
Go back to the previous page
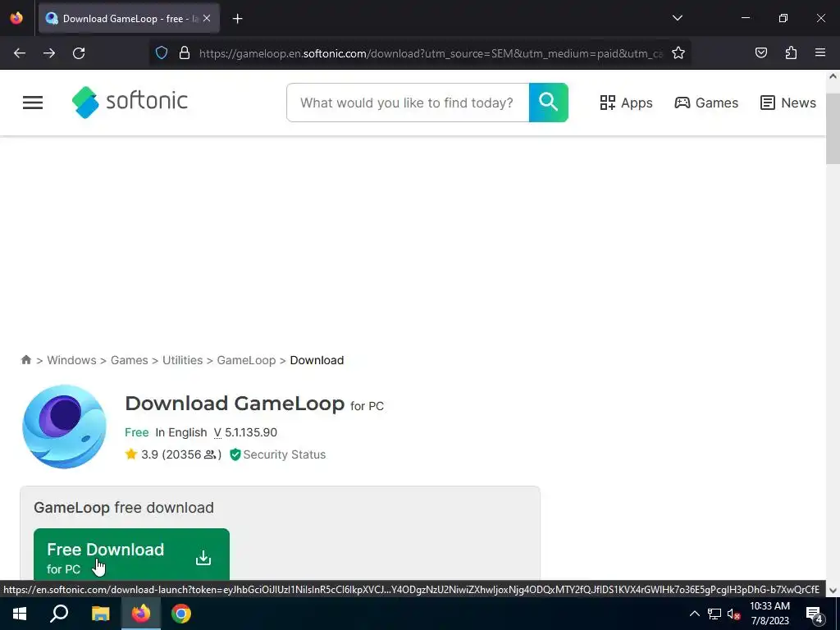[x=20, y=53]
